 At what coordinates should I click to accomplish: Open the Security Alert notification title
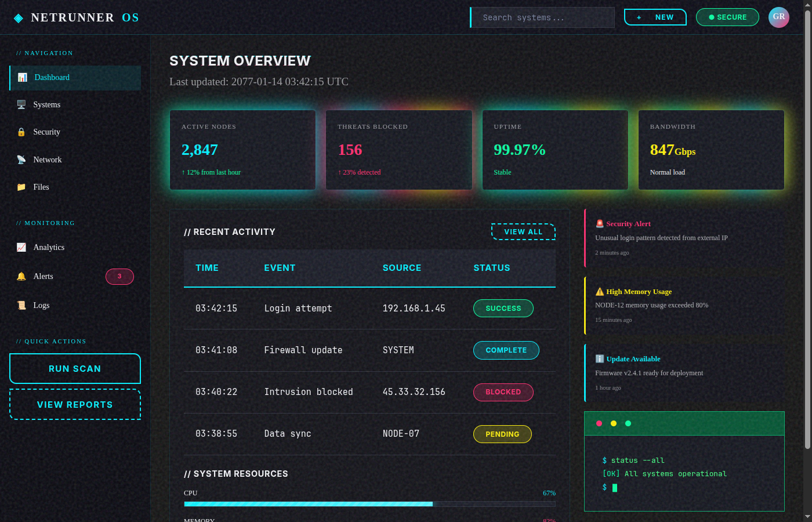[x=628, y=224]
